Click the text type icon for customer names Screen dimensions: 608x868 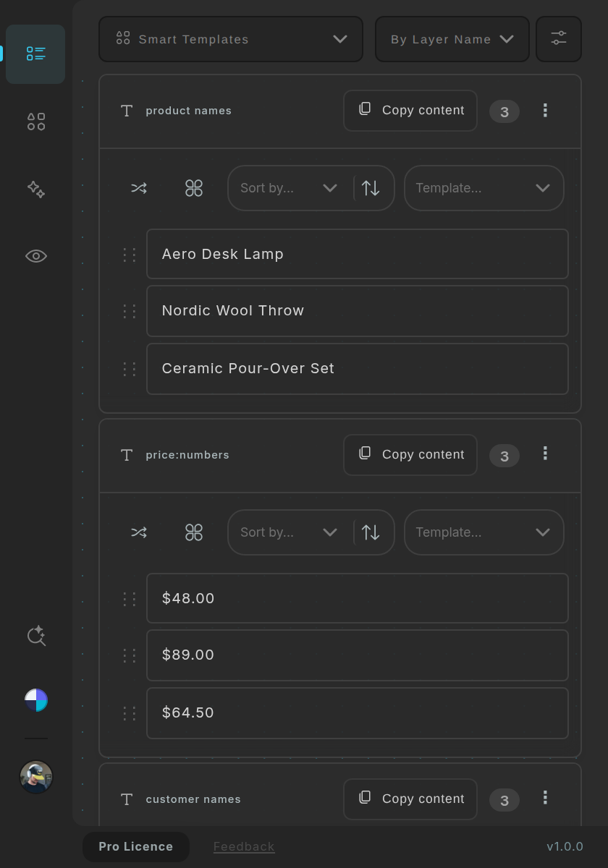click(x=127, y=799)
